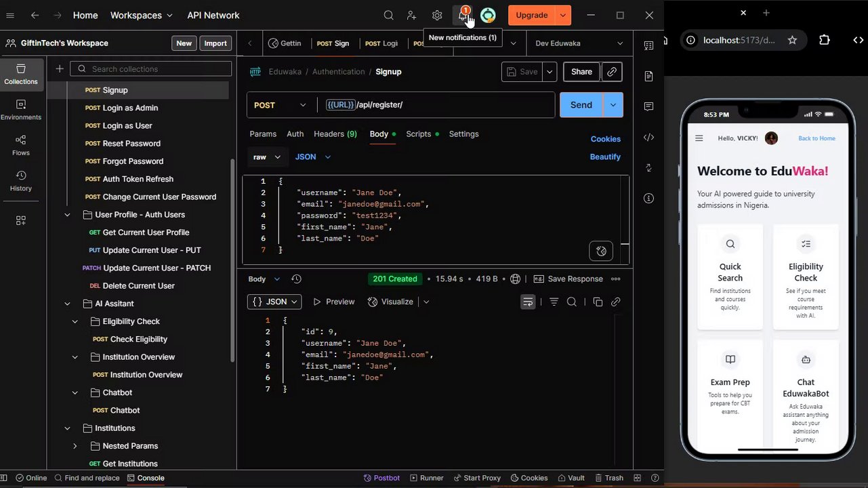This screenshot has width=868, height=488.
Task: Open the Environments sidebar panel
Action: 21,110
